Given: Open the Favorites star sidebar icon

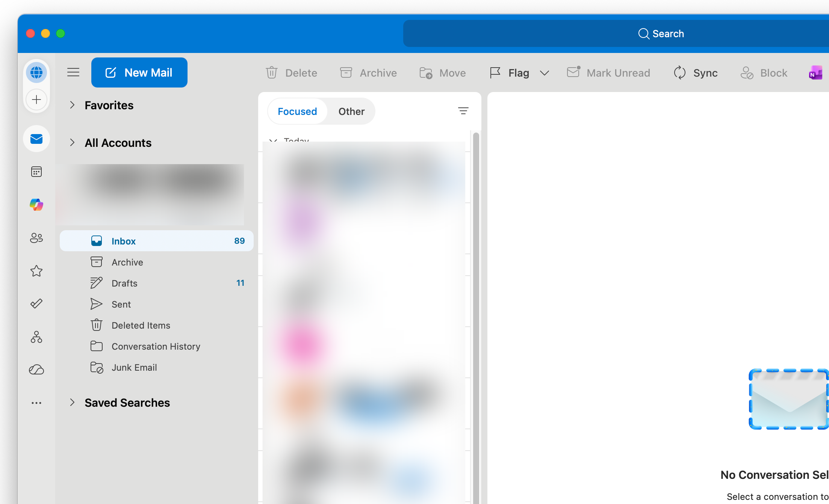Looking at the screenshot, I should pyautogui.click(x=36, y=271).
